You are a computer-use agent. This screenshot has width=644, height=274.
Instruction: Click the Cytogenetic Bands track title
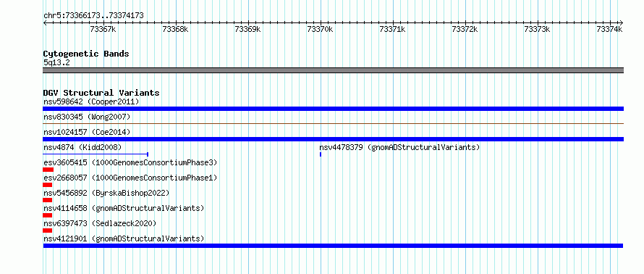[86, 54]
